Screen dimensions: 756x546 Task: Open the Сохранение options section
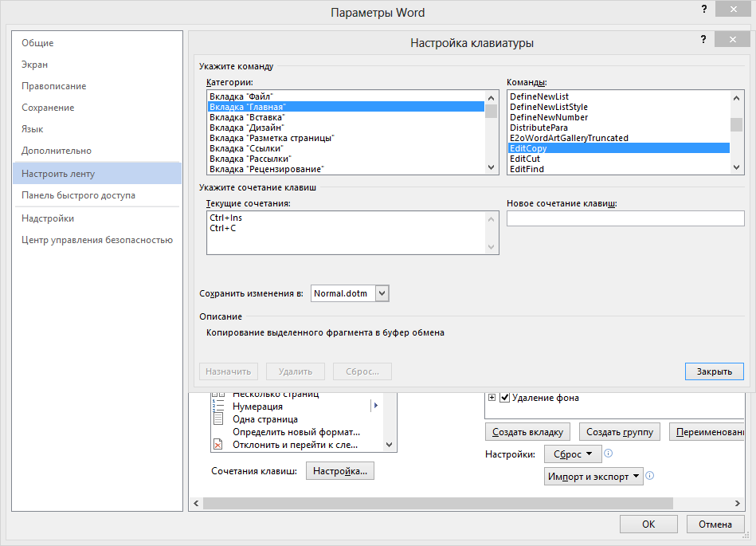[x=96, y=108]
